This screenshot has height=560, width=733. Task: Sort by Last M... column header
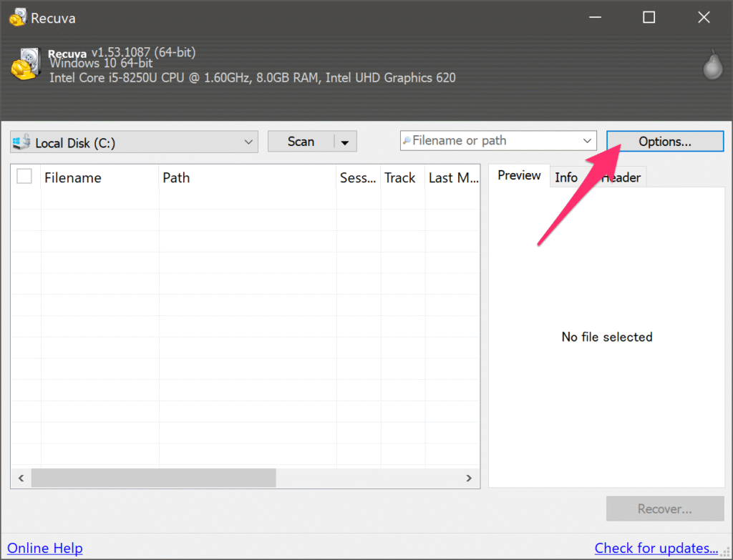click(452, 177)
